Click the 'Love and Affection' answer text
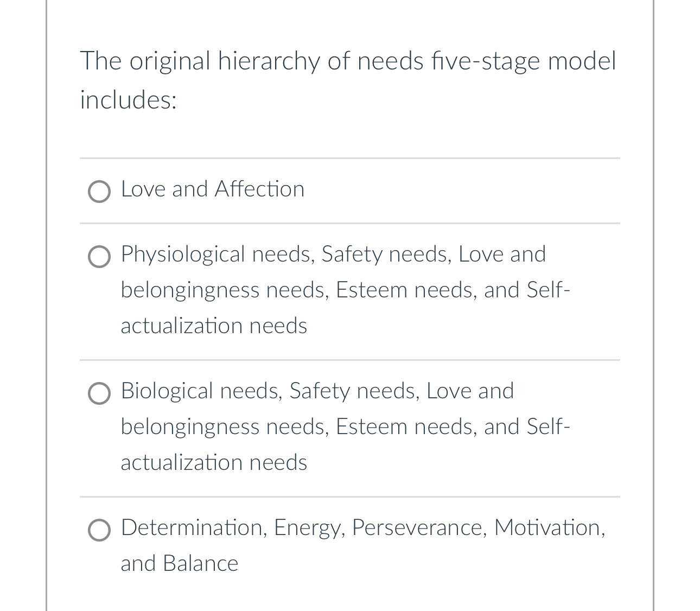The width and height of the screenshot is (700, 611). coord(212,189)
